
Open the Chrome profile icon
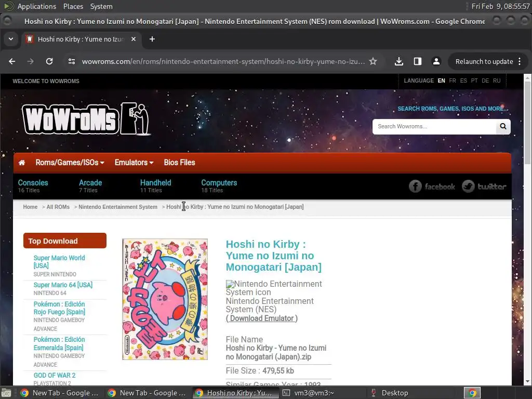point(436,61)
